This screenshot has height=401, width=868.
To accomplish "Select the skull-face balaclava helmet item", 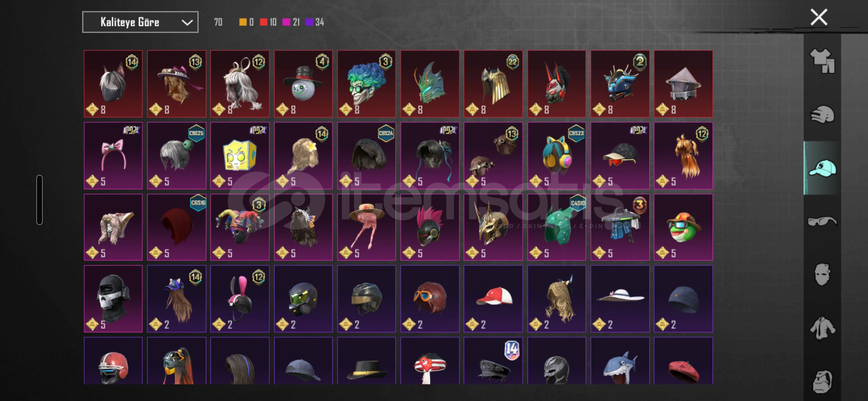I will pyautogui.click(x=113, y=299).
